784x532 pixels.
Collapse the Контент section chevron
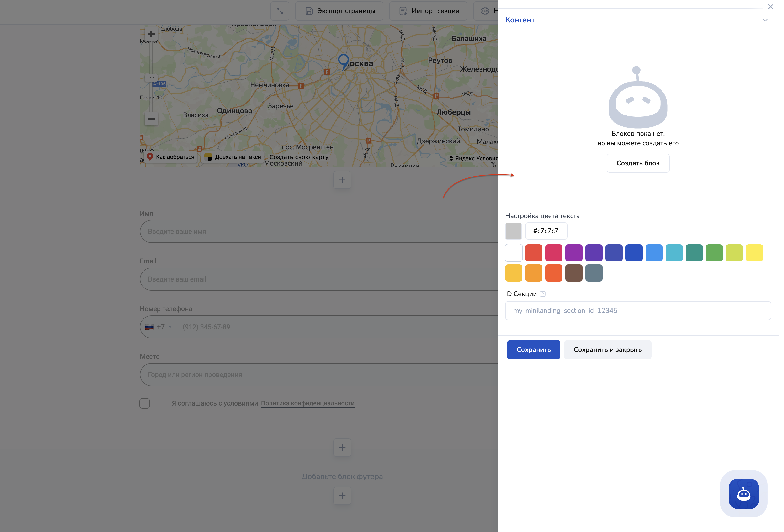tap(765, 20)
